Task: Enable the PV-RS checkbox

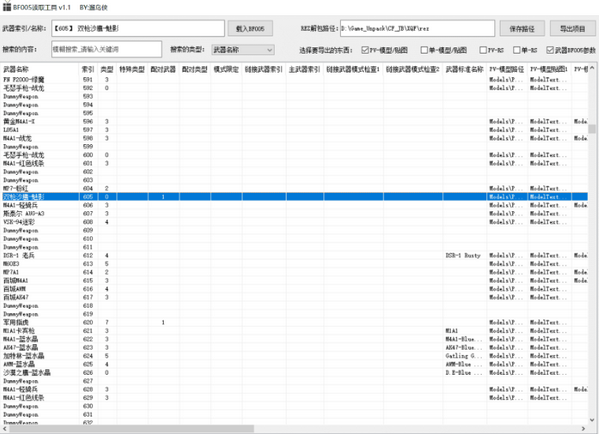Action: 483,50
